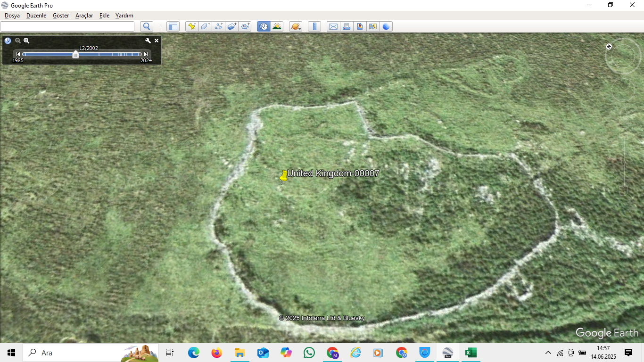The image size is (644, 362).
Task: Click the Save Image icon
Action: [360, 26]
